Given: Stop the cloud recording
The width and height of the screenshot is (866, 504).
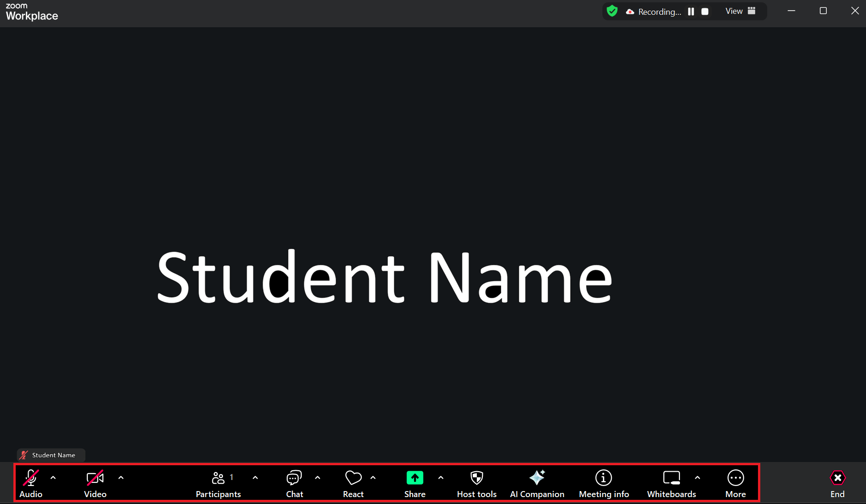Looking at the screenshot, I should (705, 11).
